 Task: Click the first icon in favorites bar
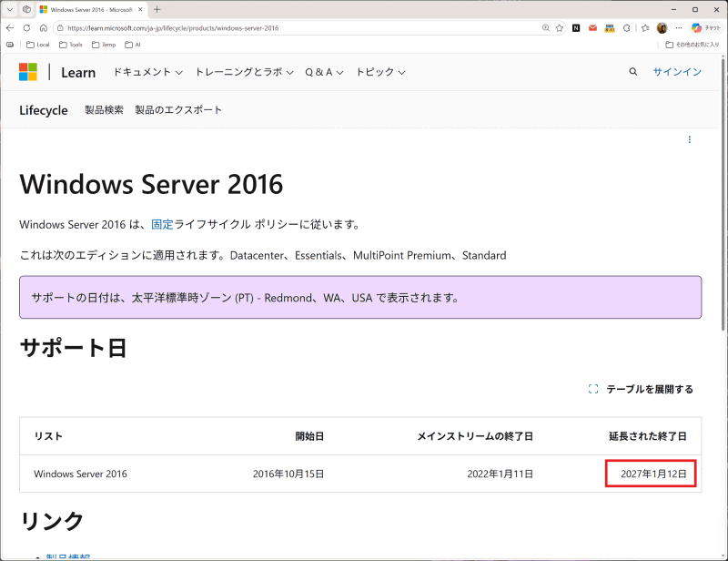(x=10, y=45)
